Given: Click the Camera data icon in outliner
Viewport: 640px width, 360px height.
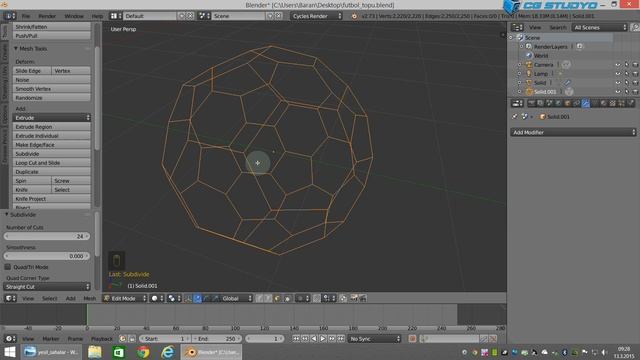Looking at the screenshot, I should coord(566,64).
